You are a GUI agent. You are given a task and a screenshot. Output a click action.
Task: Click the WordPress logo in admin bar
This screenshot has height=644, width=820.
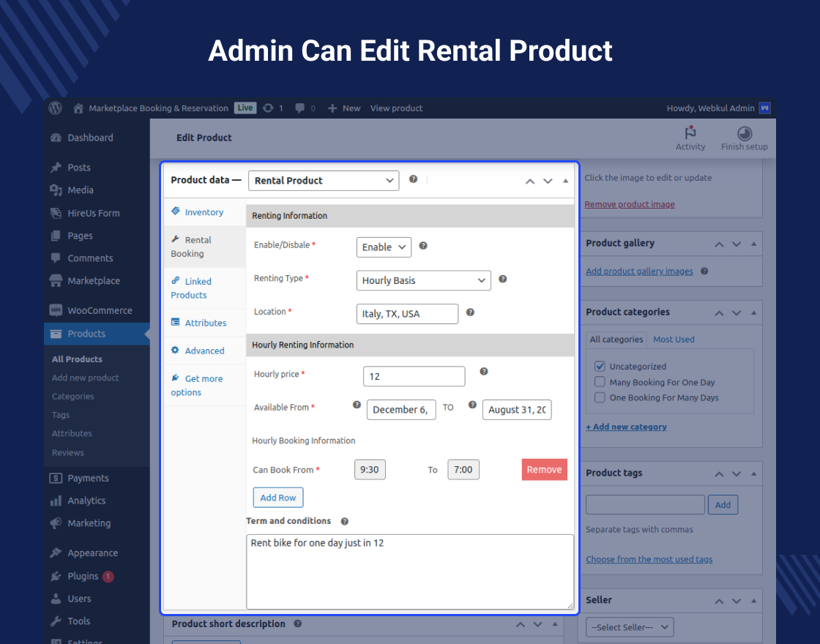55,108
